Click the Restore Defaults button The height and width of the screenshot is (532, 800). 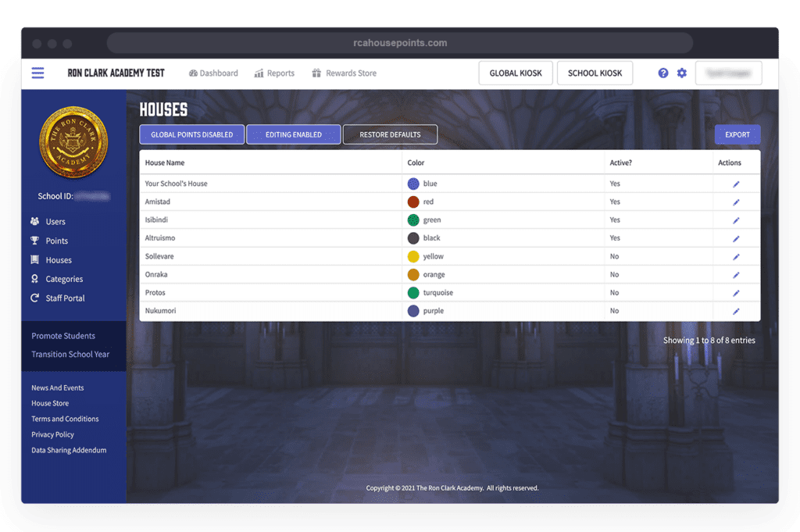pyautogui.click(x=390, y=134)
